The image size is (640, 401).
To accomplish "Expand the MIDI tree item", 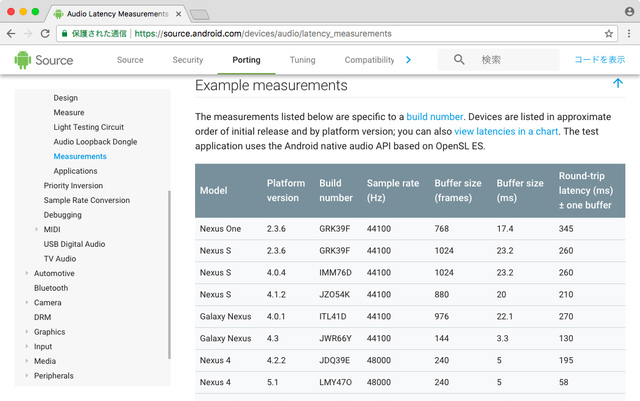I will click(36, 229).
